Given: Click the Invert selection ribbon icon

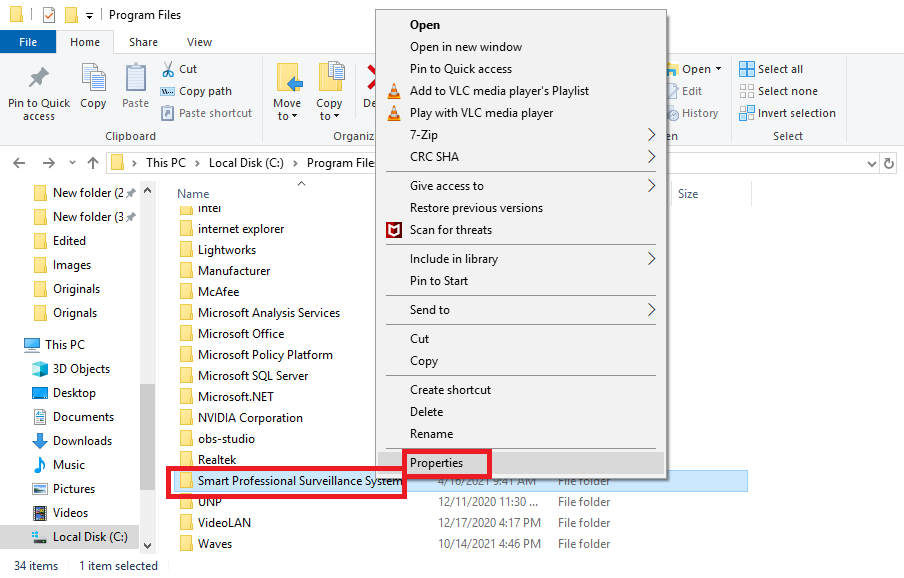Looking at the screenshot, I should click(747, 113).
